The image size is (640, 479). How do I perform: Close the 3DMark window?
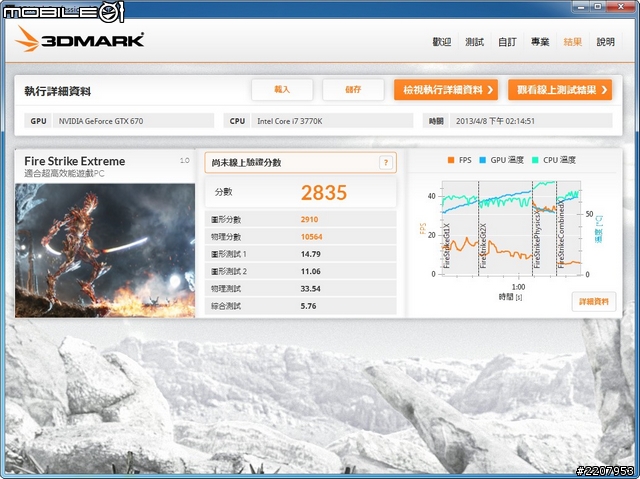coord(621,6)
